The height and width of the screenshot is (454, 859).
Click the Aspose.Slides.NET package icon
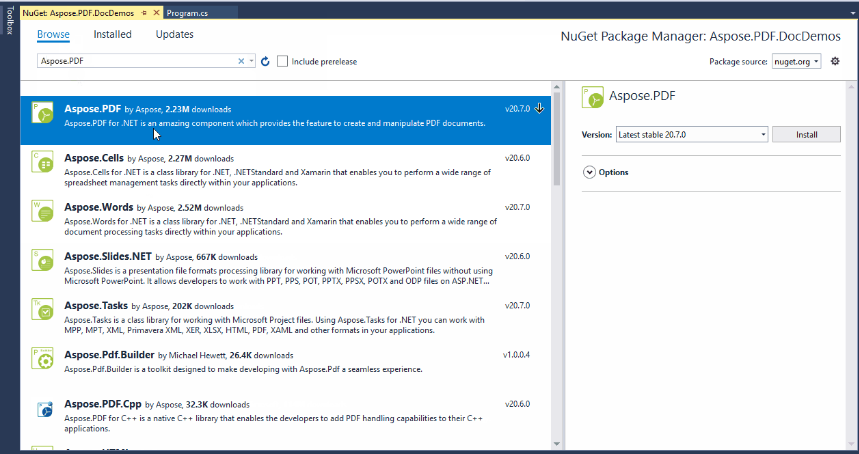click(x=44, y=261)
